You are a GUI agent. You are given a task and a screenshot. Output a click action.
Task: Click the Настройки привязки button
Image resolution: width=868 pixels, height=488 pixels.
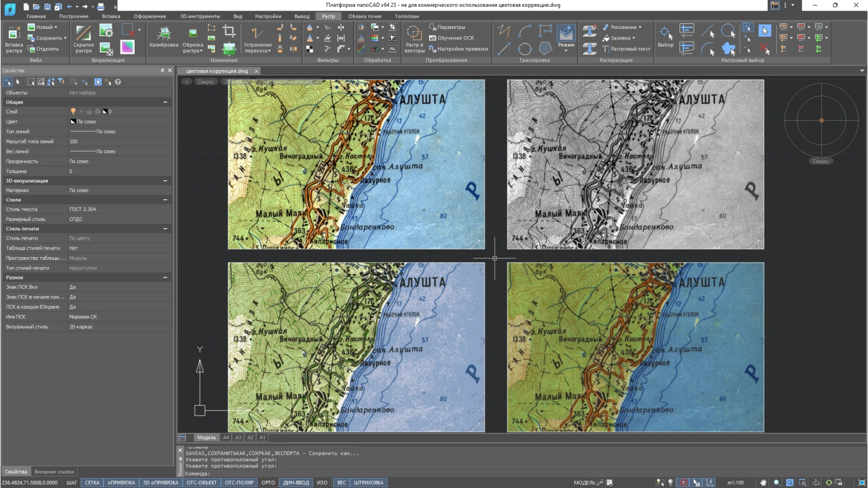(x=458, y=49)
